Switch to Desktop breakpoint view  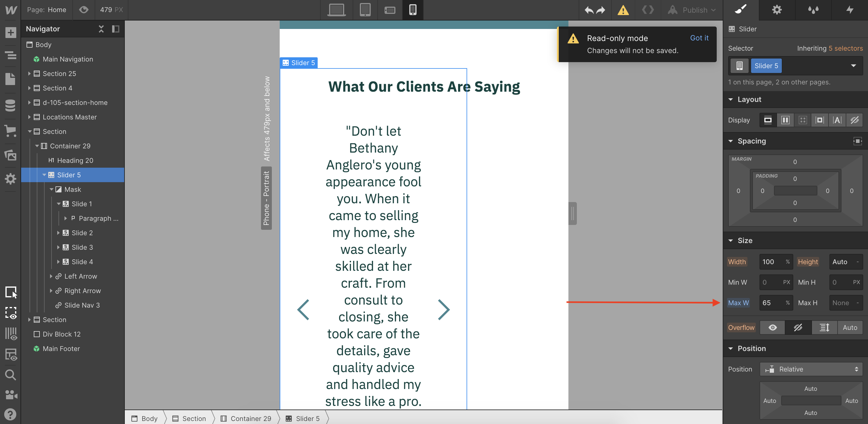[336, 10]
